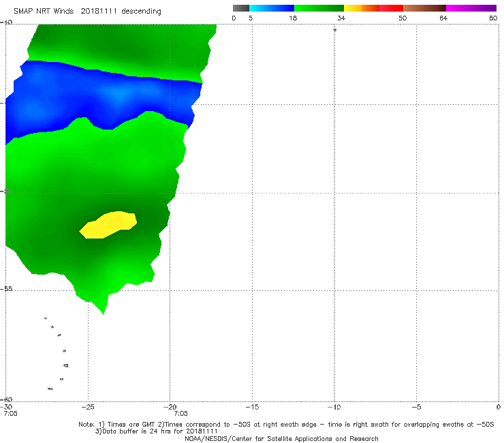
Task: Click the color bar label '18'
Action: 293,18
